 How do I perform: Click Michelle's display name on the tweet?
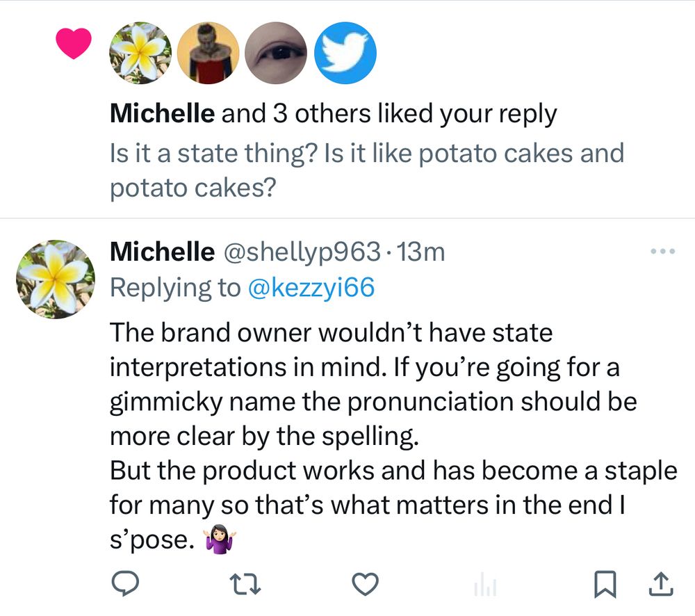(162, 252)
